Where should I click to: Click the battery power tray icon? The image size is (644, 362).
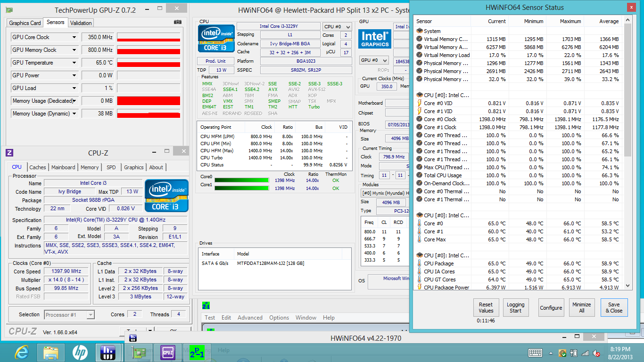tap(574, 353)
